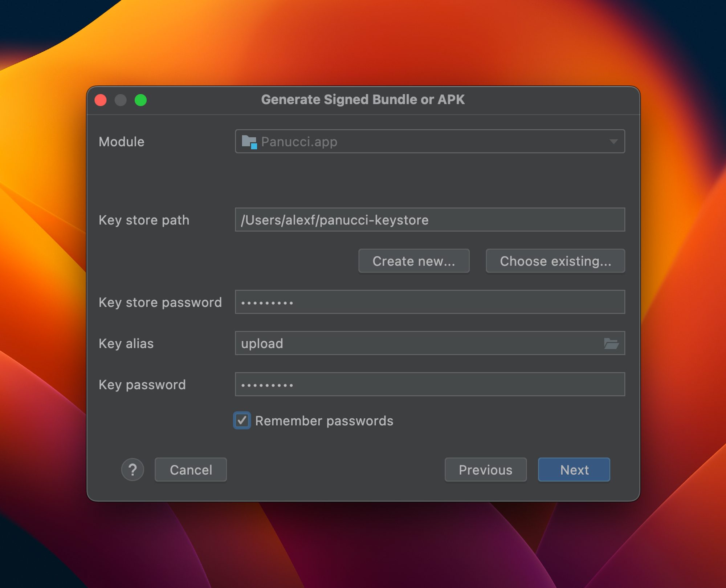
Task: Browse key aliases via the folder icon
Action: point(611,343)
